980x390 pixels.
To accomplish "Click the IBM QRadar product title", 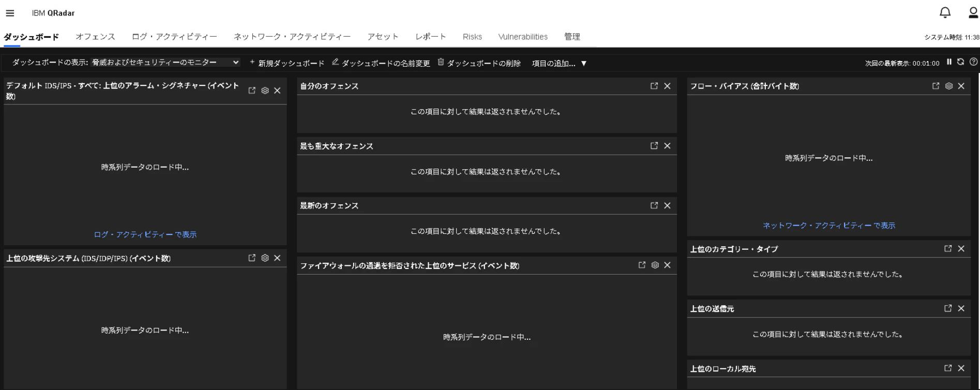I will pos(53,13).
